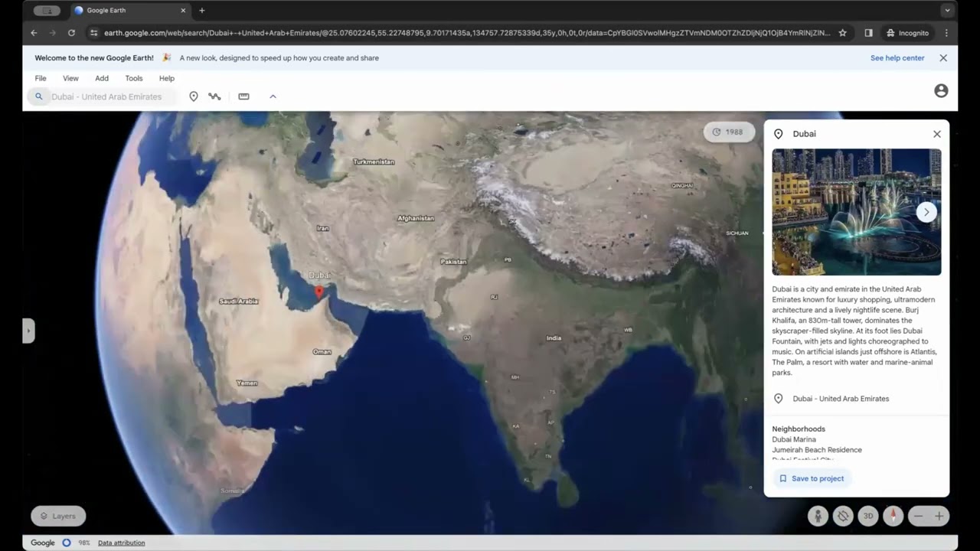Open the File menu
Viewport: 980px width, 551px height.
point(41,78)
